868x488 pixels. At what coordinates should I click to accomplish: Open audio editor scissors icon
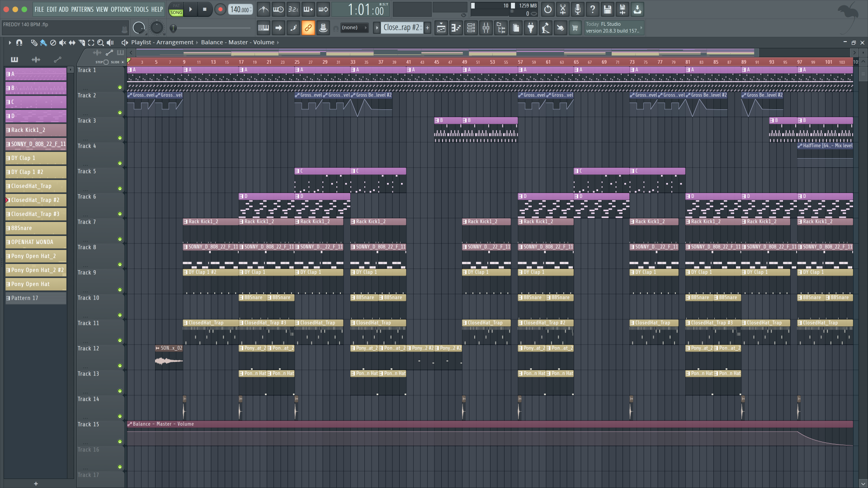[563, 9]
